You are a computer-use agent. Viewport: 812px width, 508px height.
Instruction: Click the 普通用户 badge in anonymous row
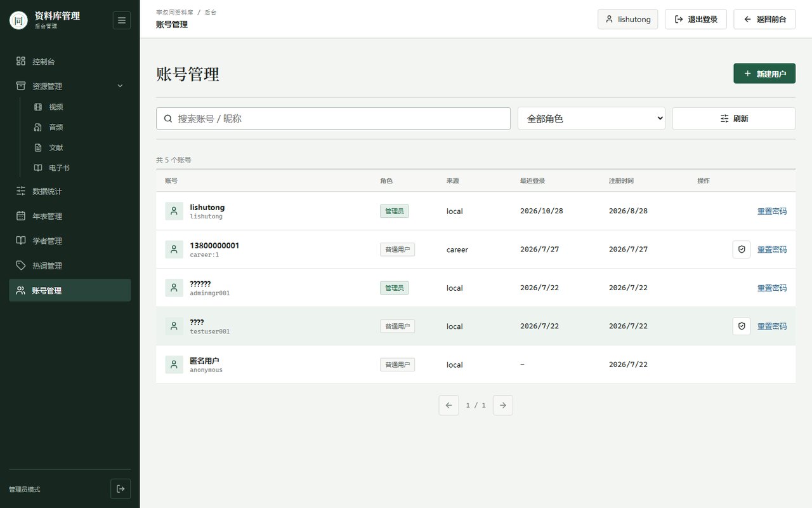coord(398,364)
